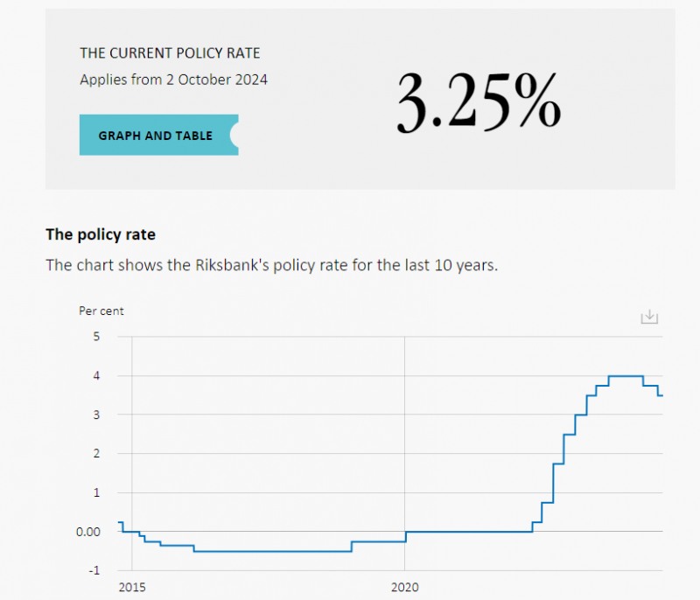Click the "Per cent" axis title

pos(101,310)
